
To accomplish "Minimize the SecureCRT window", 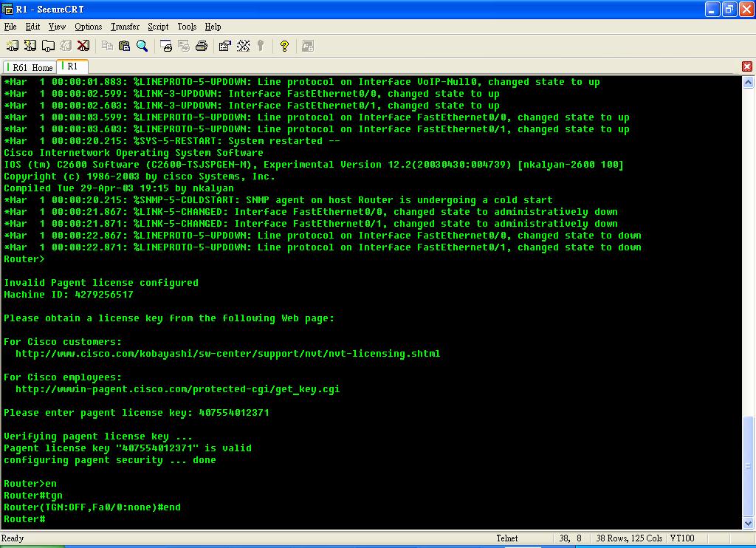I will tap(712, 9).
